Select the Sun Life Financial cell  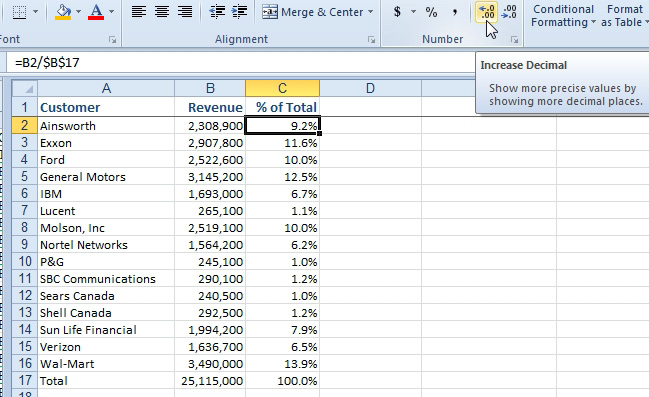(106, 330)
